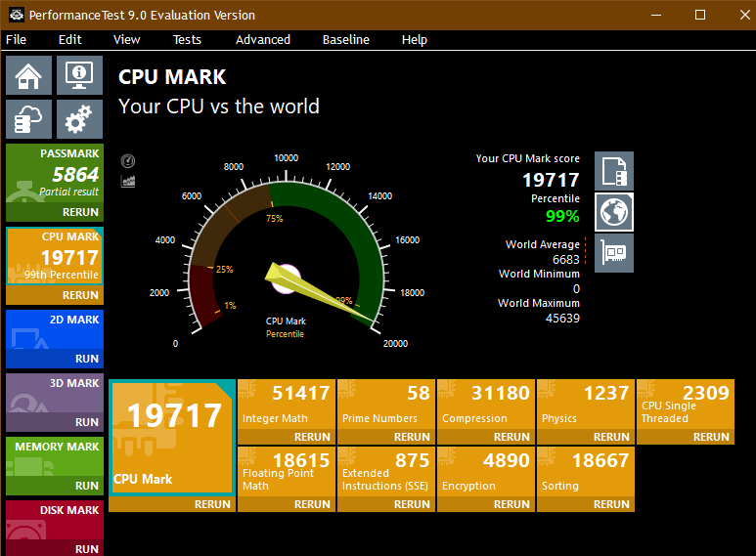The image size is (756, 556).
Task: Click the save results document icon
Action: [x=614, y=171]
